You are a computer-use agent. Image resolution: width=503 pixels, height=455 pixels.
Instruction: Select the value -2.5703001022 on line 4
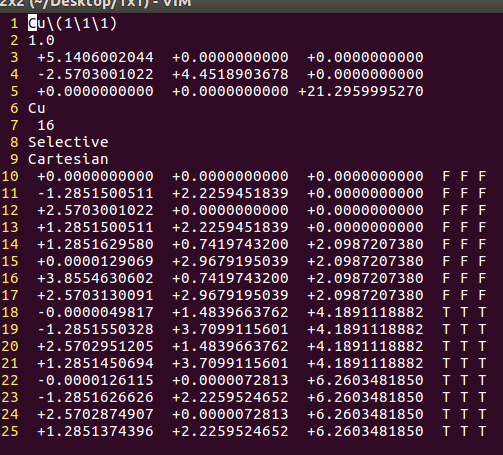(95, 74)
